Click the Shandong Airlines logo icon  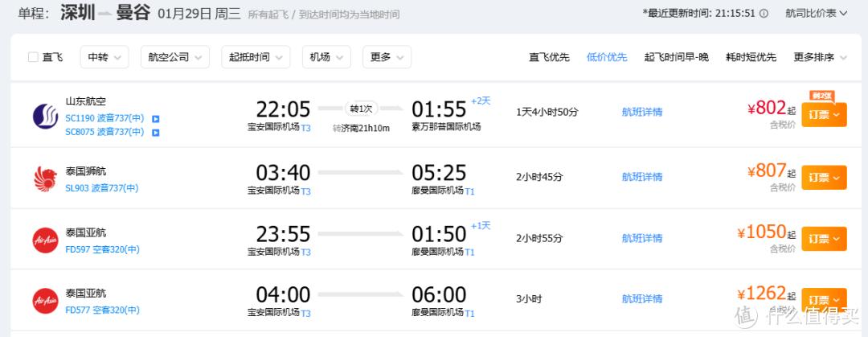coord(45,115)
